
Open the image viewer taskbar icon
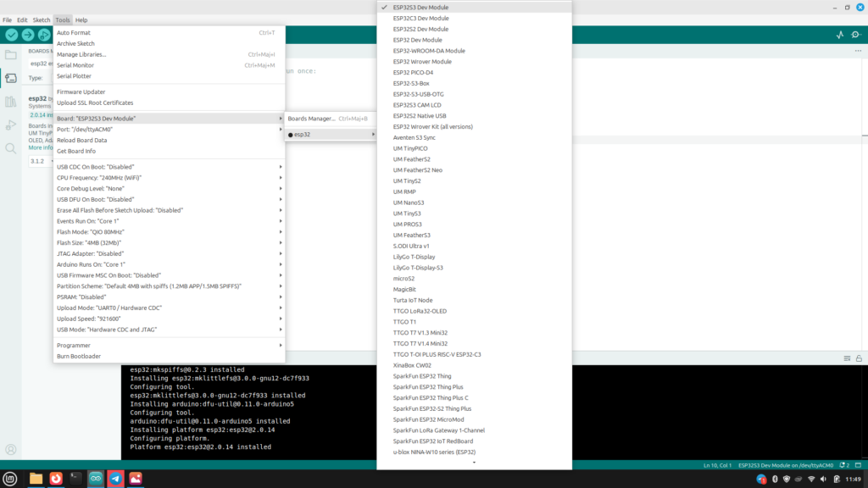pyautogui.click(x=136, y=479)
